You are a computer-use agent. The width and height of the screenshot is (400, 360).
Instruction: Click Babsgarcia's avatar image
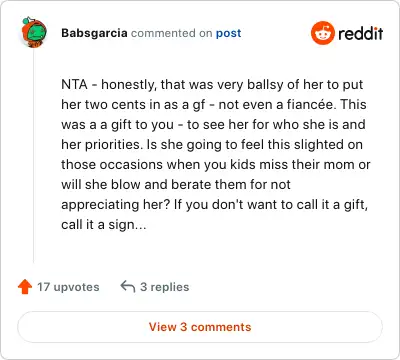(x=34, y=32)
